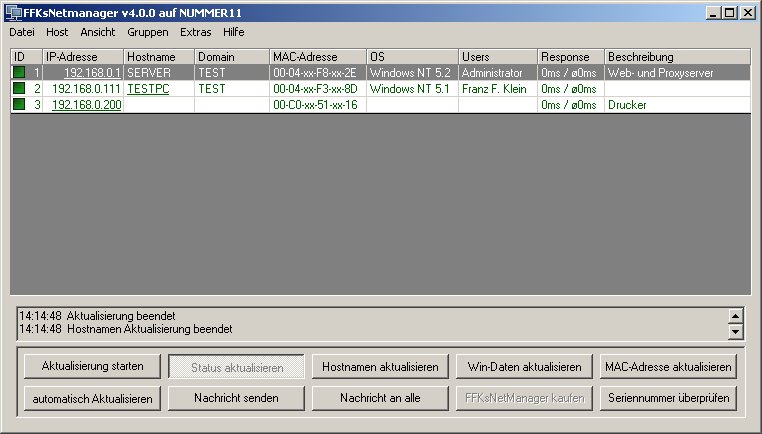The width and height of the screenshot is (762, 434).
Task: Open the Gruppen menu
Action: click(148, 32)
